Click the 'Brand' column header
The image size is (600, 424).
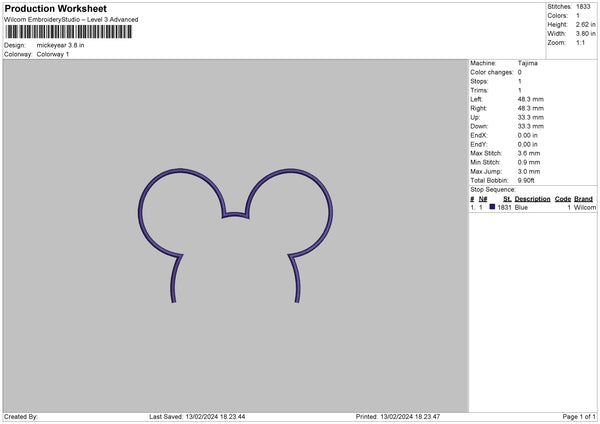pyautogui.click(x=583, y=199)
